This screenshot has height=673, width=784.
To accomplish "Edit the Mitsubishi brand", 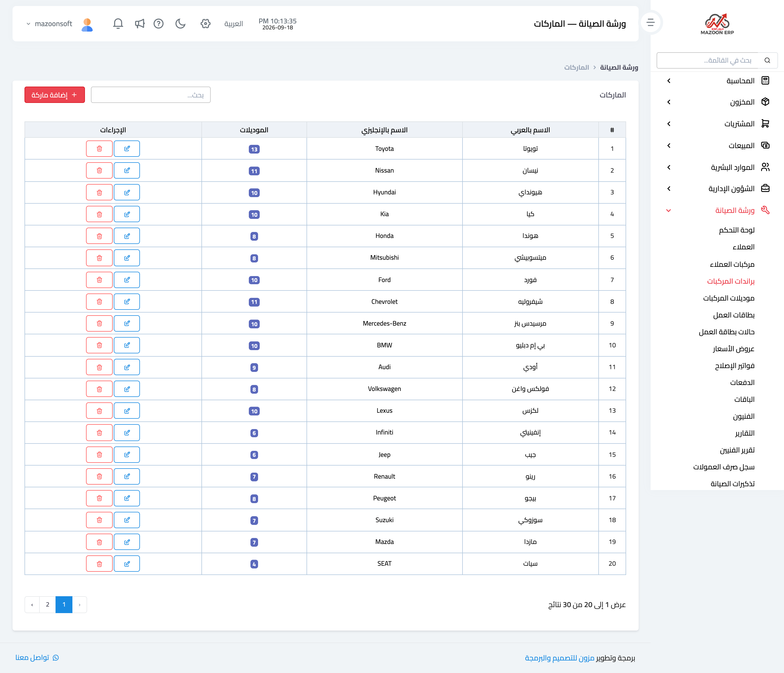I will tap(127, 258).
